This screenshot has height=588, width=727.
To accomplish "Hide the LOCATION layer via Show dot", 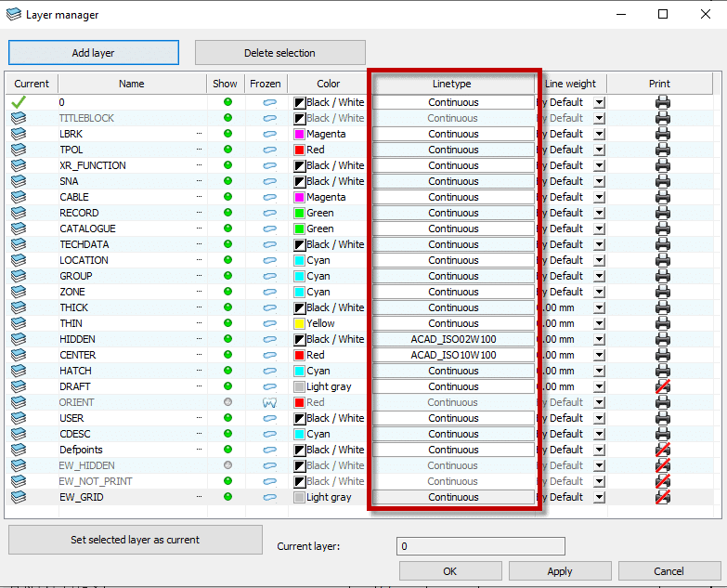I will coord(227,260).
